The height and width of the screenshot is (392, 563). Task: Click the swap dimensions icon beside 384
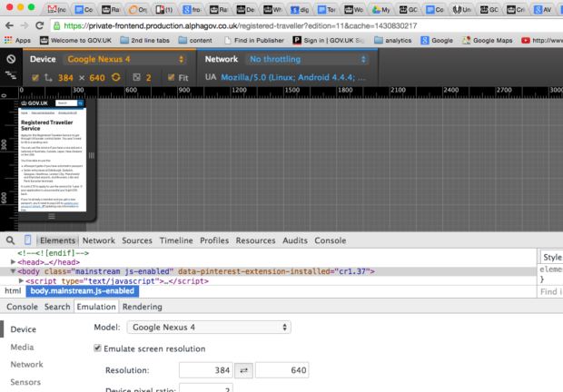[48, 77]
